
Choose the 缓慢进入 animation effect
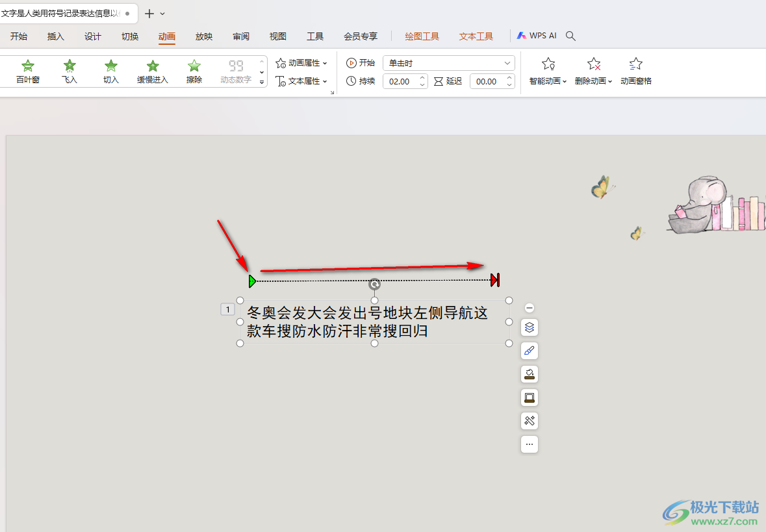click(x=153, y=71)
